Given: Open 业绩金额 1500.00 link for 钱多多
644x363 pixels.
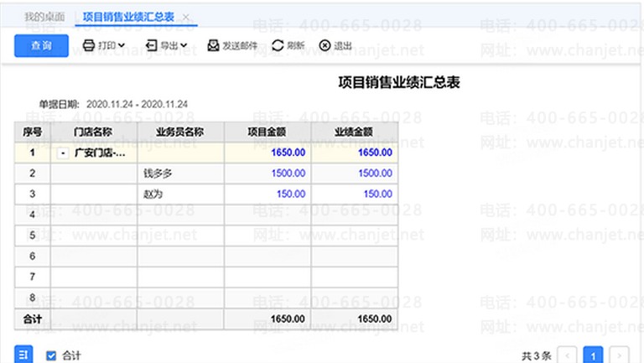Looking at the screenshot, I should click(376, 174).
